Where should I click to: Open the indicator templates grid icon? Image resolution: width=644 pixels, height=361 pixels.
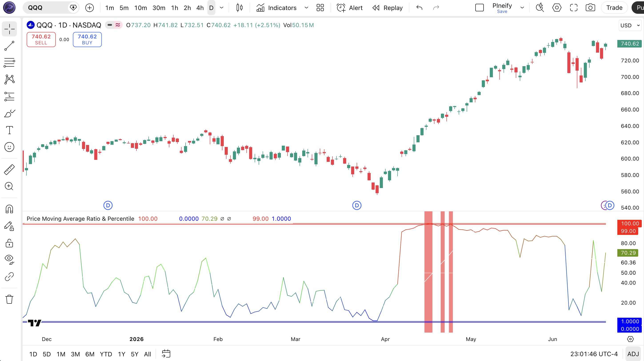click(320, 8)
